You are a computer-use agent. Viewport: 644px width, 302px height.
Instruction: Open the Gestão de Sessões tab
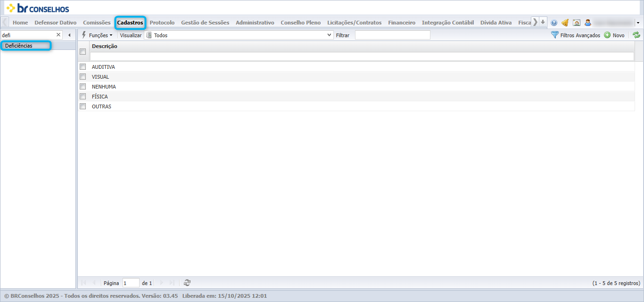[x=205, y=23]
